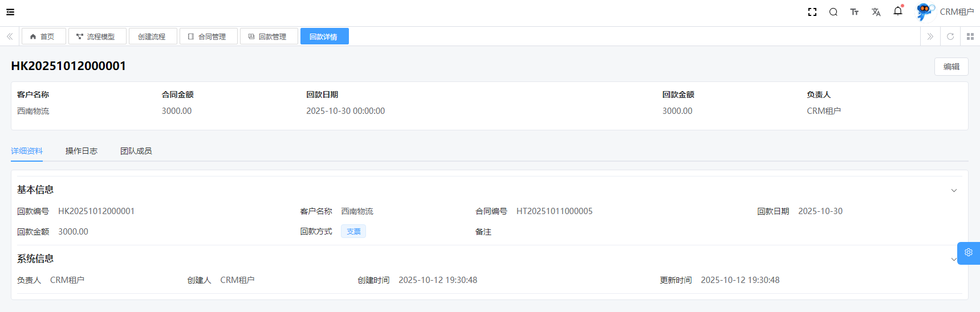Collapse the 基本信息 section
This screenshot has height=312, width=980.
click(954, 191)
